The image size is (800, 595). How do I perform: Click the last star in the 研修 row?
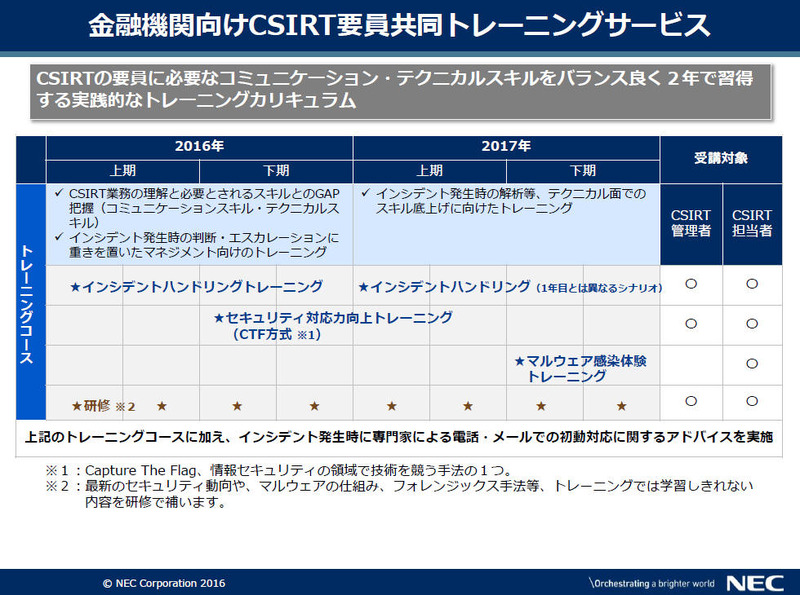(x=621, y=406)
